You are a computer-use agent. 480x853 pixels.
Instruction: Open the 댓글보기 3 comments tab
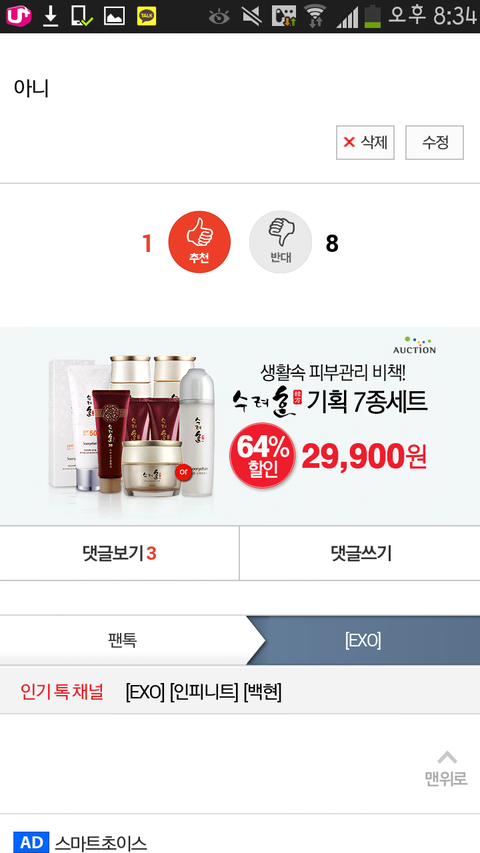tap(119, 553)
